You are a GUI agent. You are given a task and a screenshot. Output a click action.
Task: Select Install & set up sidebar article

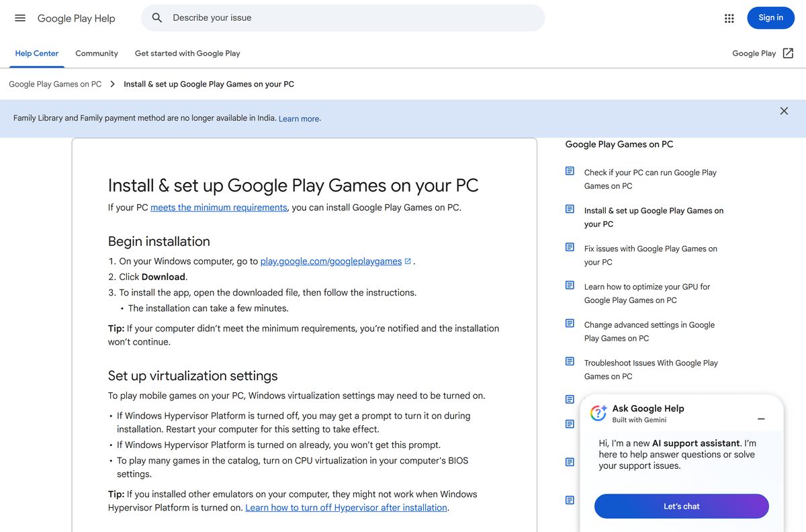point(654,218)
